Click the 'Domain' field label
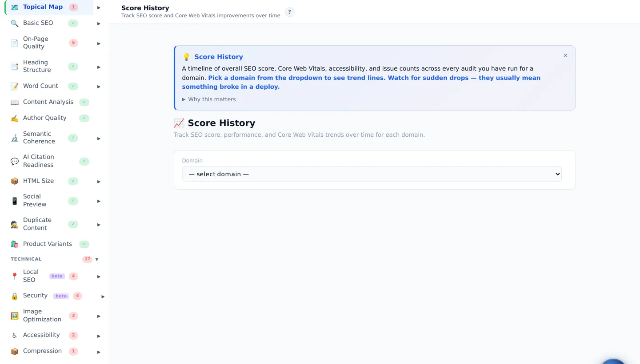 coord(192,161)
